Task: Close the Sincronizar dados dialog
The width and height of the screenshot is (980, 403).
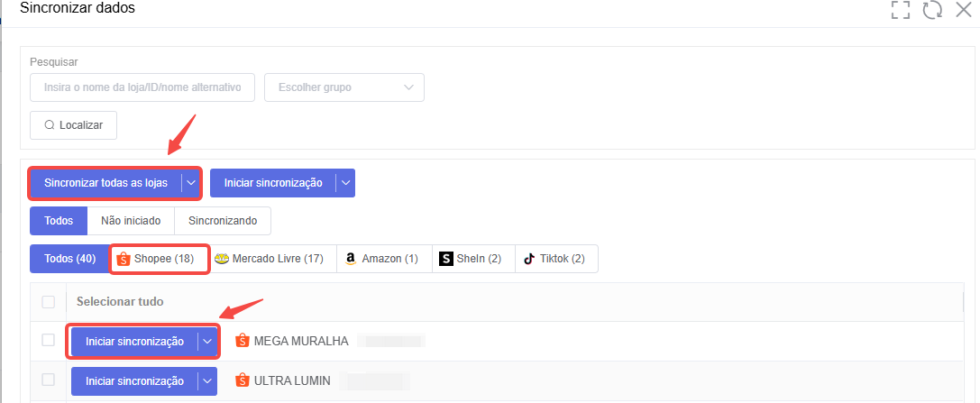Action: (964, 9)
